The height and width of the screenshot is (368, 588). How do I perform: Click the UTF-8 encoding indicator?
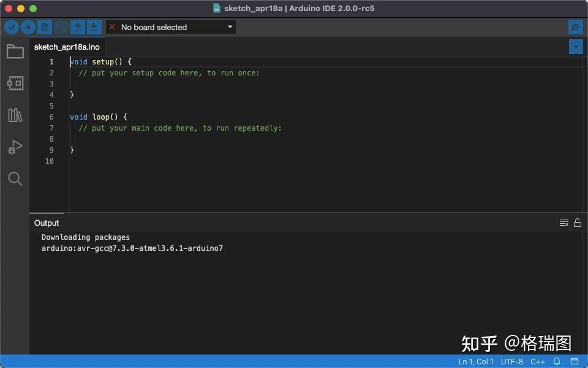pos(511,361)
